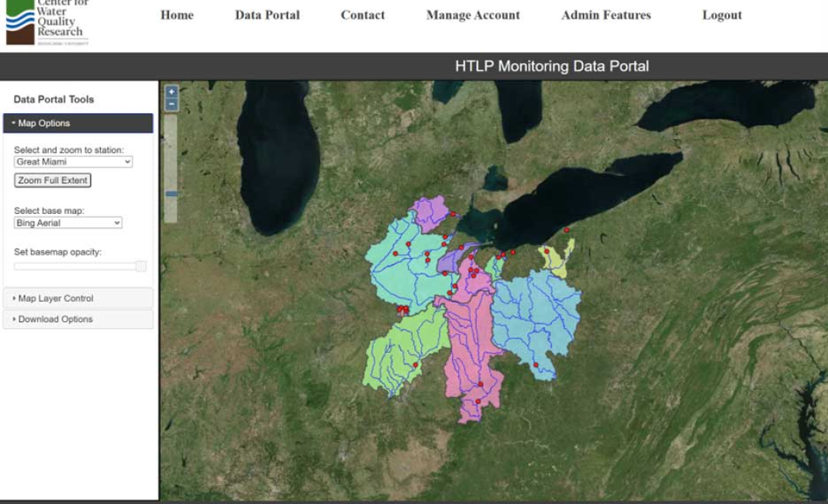Go to the Admin Features page

pyautogui.click(x=605, y=15)
